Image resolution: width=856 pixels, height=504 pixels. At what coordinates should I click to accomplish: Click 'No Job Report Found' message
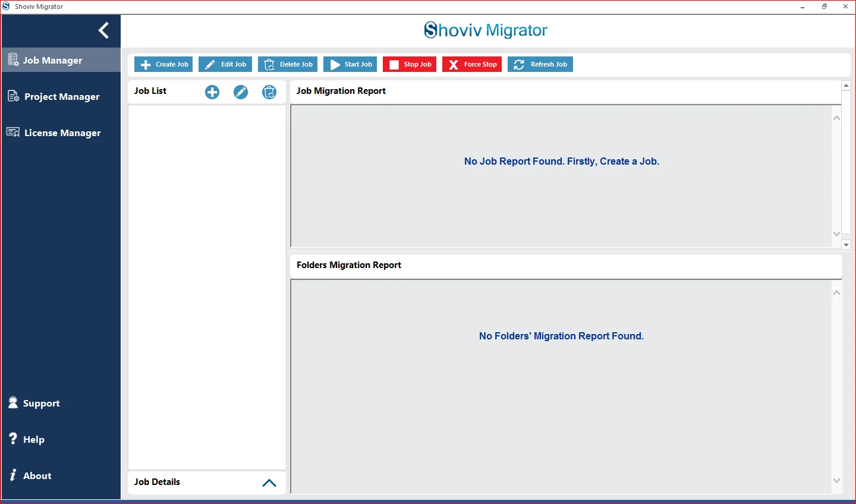click(x=562, y=161)
